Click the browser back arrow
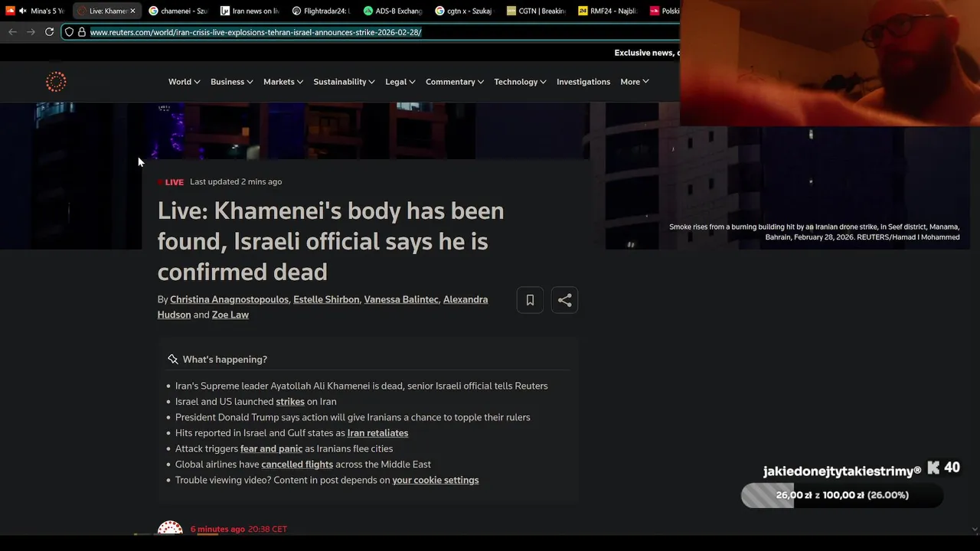The height and width of the screenshot is (551, 980). [x=12, y=32]
